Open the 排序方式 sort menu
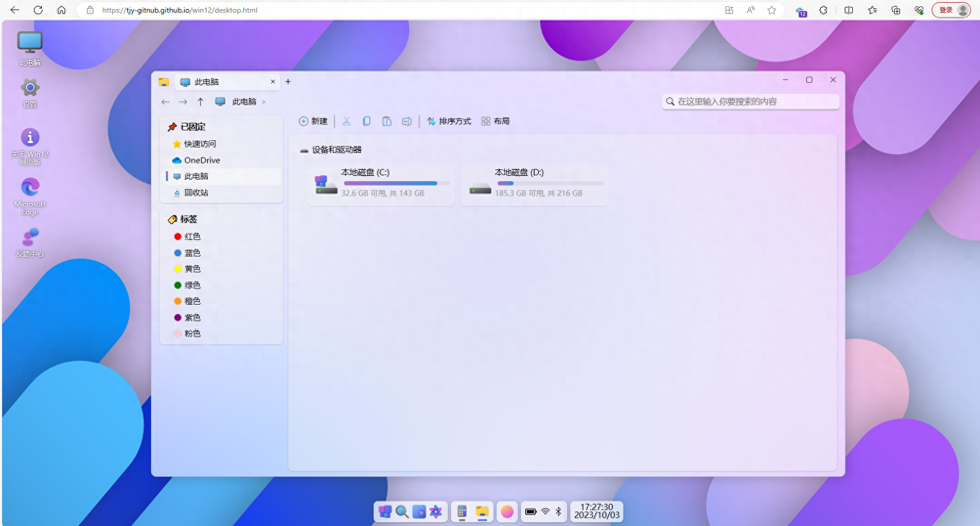Viewport: 980px width, 526px height. [x=449, y=121]
